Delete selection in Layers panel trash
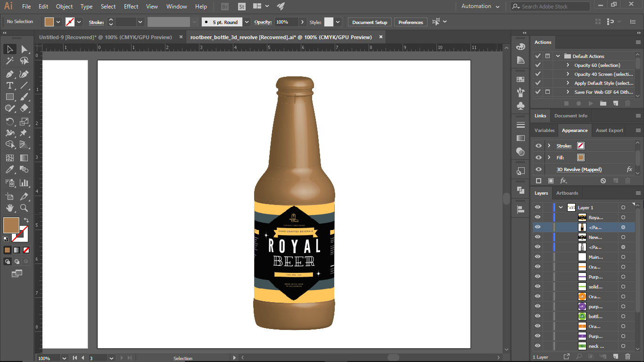The width and height of the screenshot is (644, 362). (627, 357)
